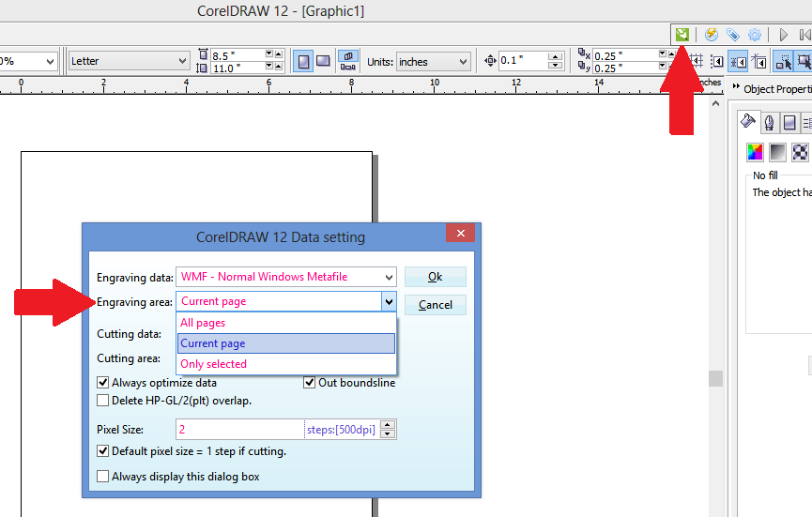Enable Delete HP-GL/2(plt) overlap checkbox
Viewport: 812px width, 517px height.
tap(103, 401)
